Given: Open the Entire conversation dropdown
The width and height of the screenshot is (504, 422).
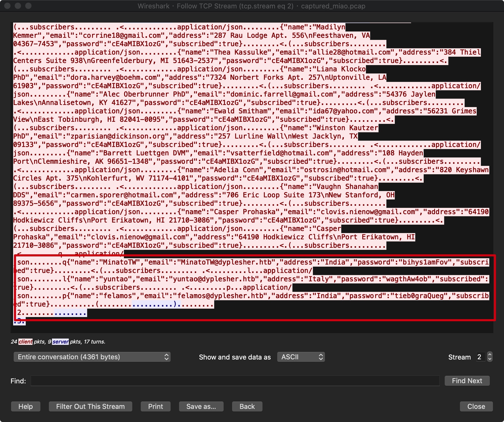Looking at the screenshot, I should point(92,357).
